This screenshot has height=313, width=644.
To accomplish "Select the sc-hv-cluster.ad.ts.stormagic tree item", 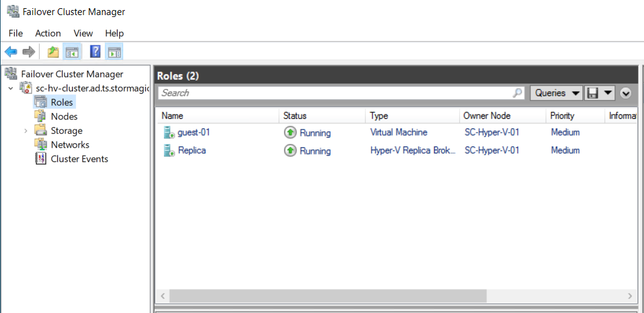I will 92,89.
